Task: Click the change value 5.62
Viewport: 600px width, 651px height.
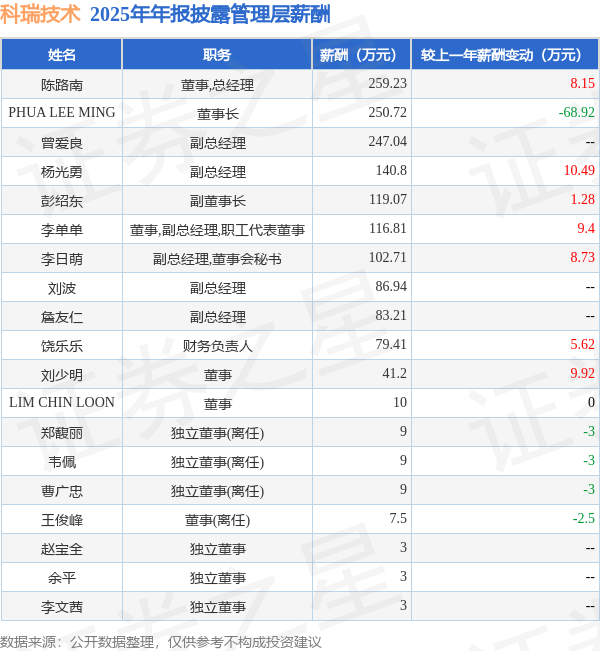Action: pos(583,344)
